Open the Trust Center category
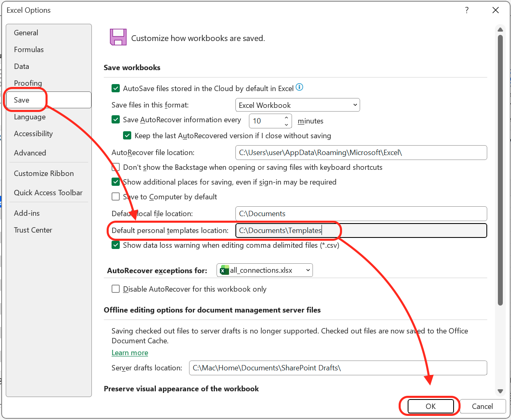This screenshot has width=511, height=420. pos(33,230)
